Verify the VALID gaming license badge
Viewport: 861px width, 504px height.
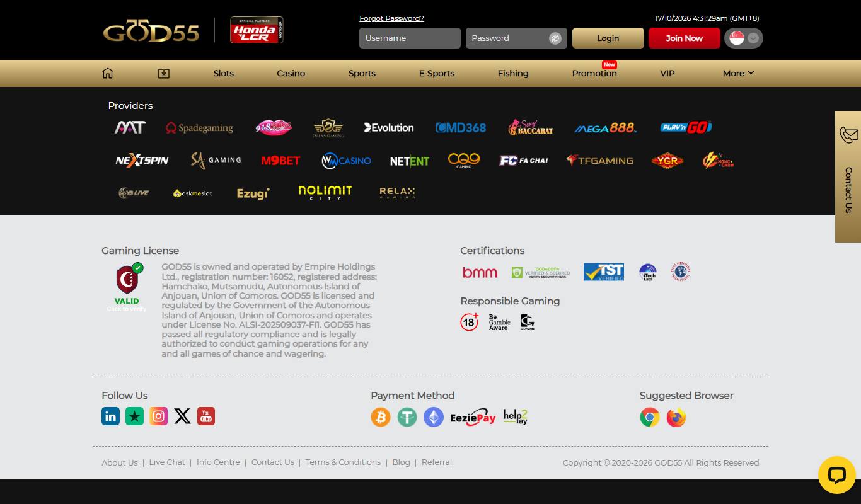click(x=127, y=287)
